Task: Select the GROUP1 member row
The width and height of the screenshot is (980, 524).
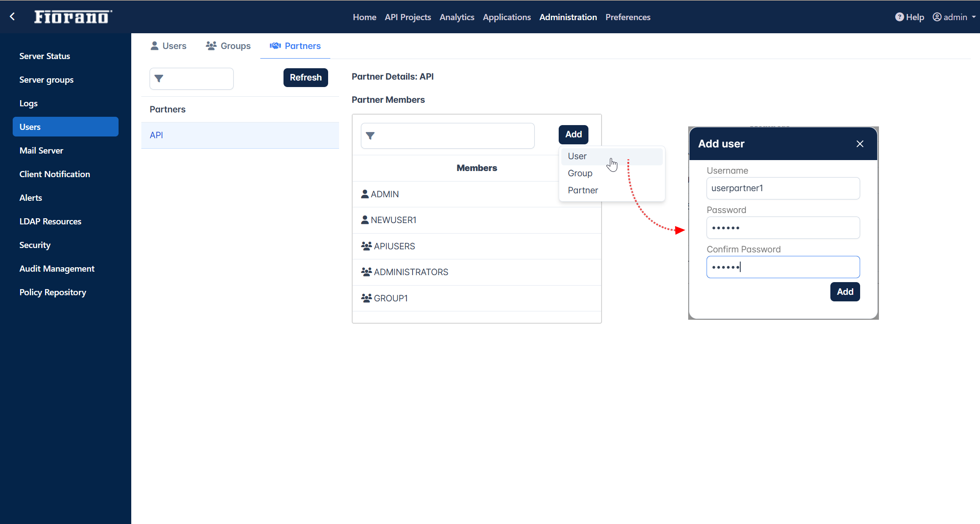Action: [476, 298]
